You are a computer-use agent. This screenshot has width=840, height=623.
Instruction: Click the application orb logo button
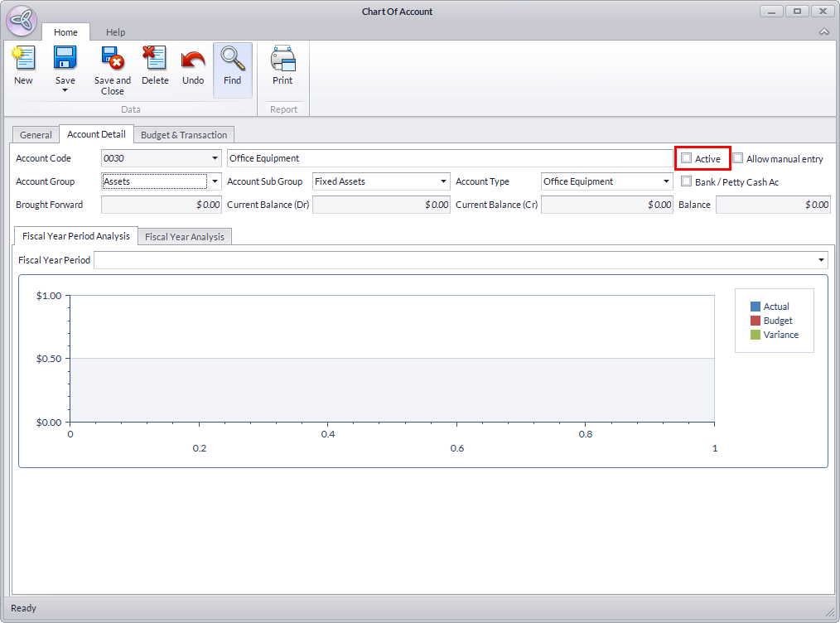[21, 21]
